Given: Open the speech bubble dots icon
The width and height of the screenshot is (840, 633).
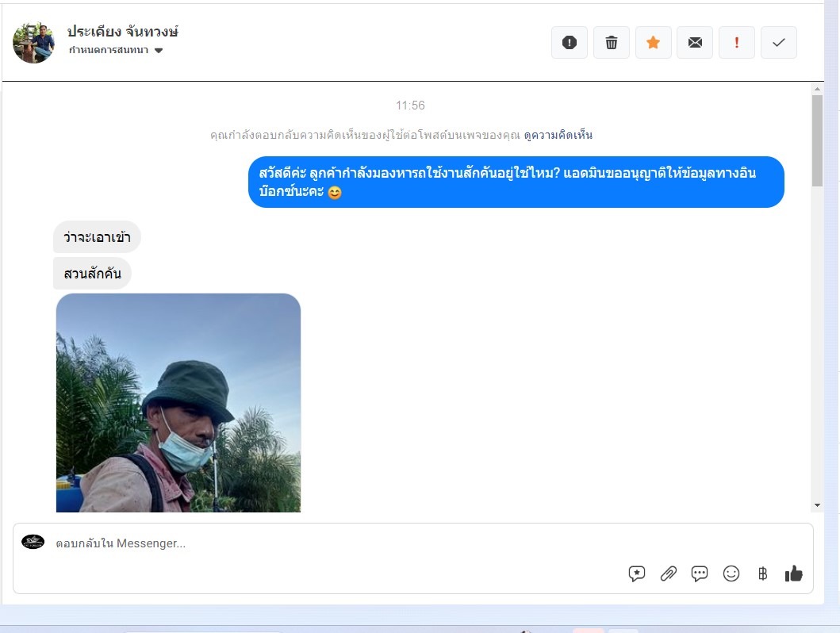Looking at the screenshot, I should click(x=699, y=574).
